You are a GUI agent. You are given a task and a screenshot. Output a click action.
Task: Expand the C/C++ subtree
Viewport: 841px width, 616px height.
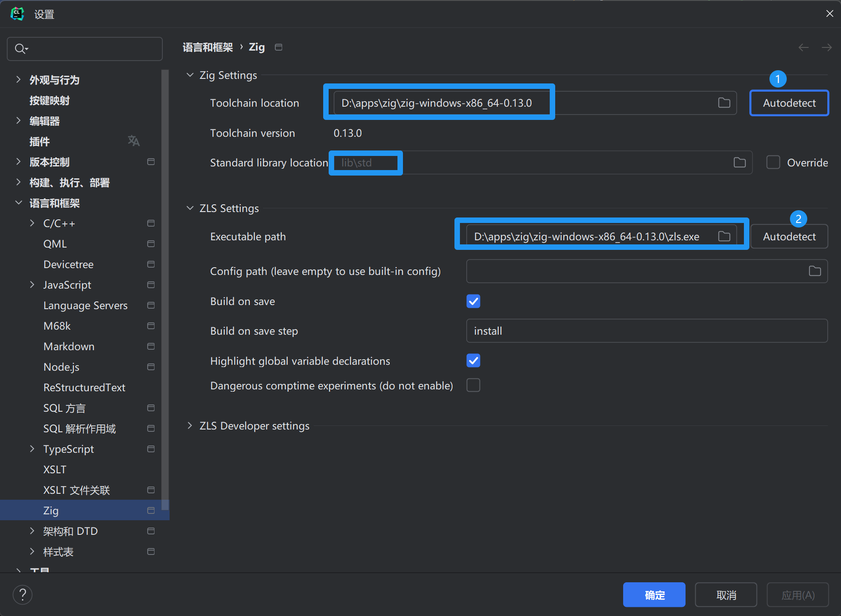pyautogui.click(x=32, y=223)
